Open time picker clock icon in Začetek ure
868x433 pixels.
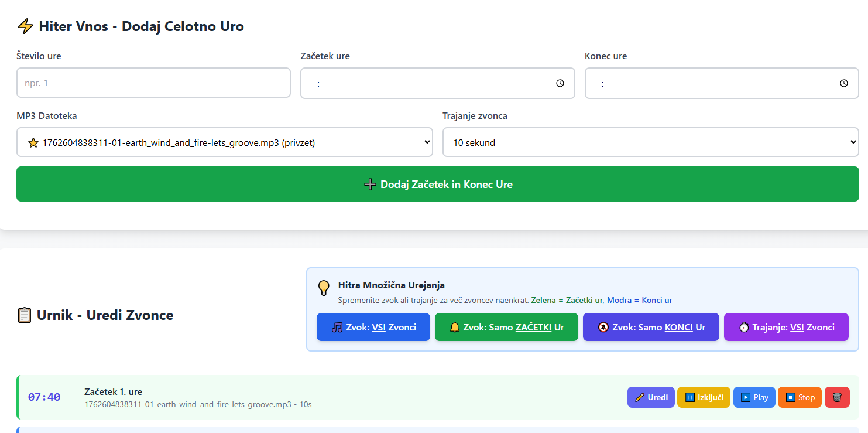(560, 83)
